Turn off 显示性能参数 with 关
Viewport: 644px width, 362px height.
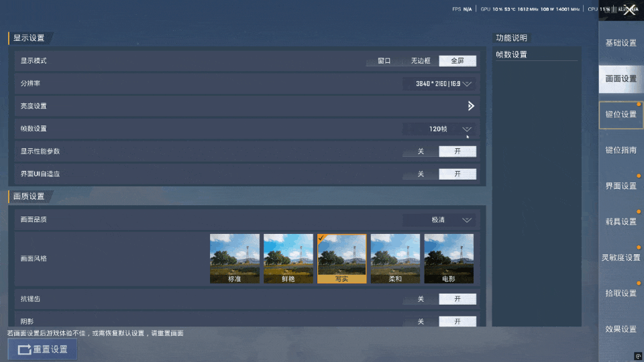[421, 152]
